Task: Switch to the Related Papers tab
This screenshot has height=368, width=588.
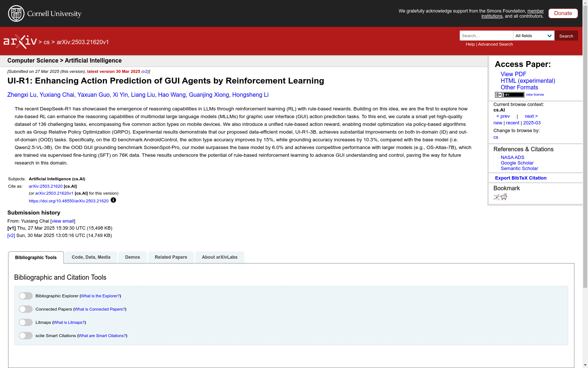Action: pyautogui.click(x=171, y=257)
